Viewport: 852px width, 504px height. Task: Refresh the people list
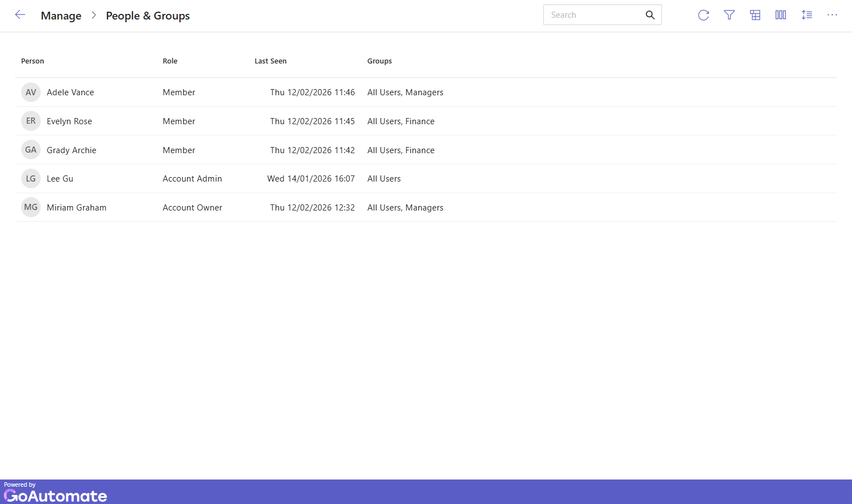tap(703, 15)
